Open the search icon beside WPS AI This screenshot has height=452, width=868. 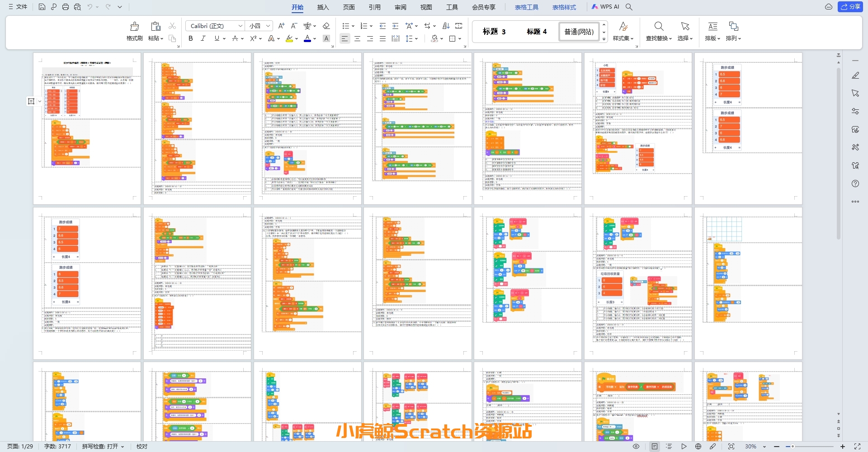[629, 7]
